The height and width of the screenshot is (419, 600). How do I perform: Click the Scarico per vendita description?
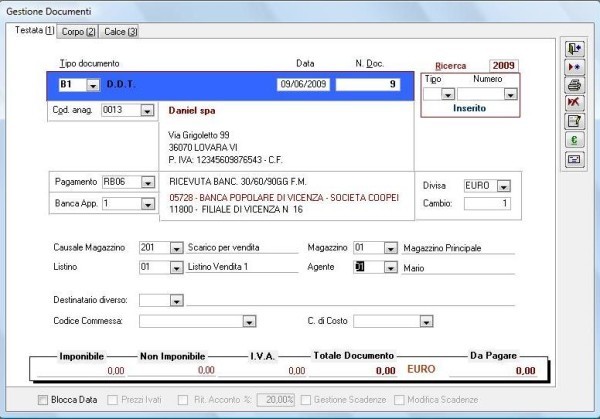[x=223, y=248]
